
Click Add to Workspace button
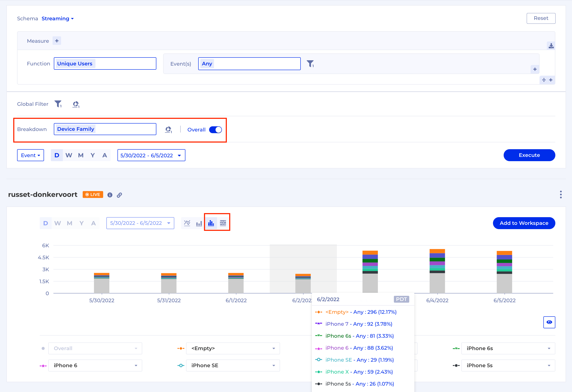point(524,223)
